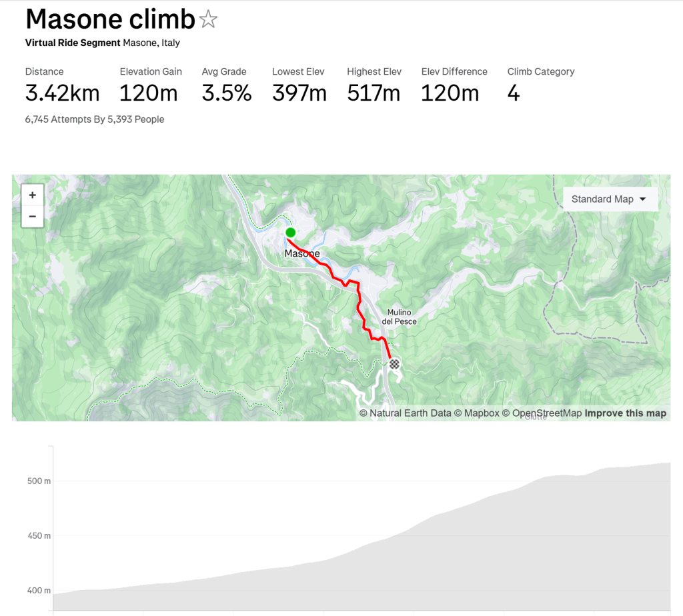Click the Climb Category value 4
683x616 pixels.
tap(513, 93)
